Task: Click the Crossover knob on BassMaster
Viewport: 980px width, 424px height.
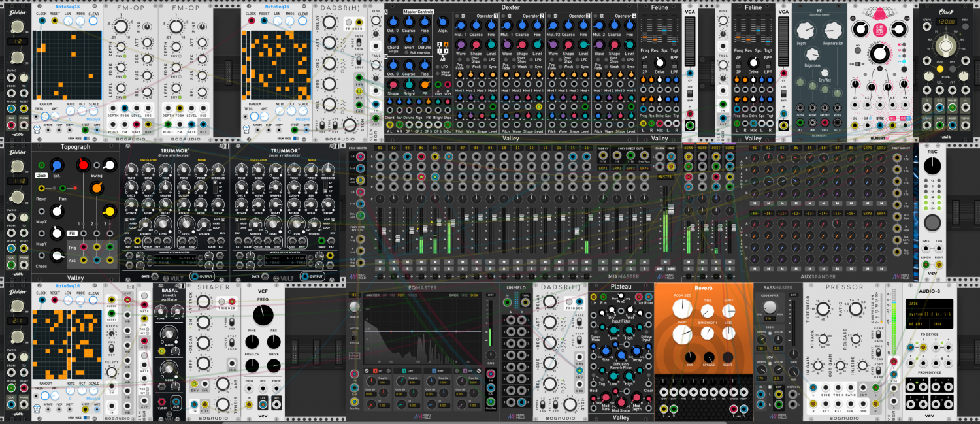Action: (x=770, y=307)
